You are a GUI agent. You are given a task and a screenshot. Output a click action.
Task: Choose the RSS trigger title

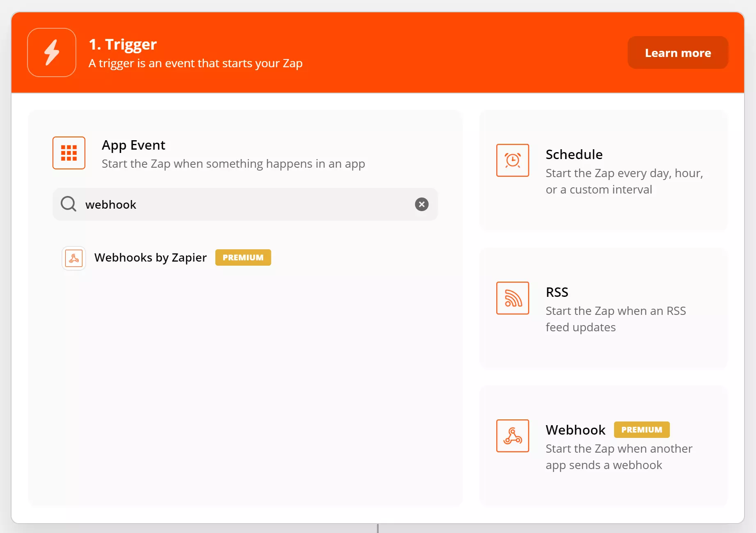pos(557,292)
